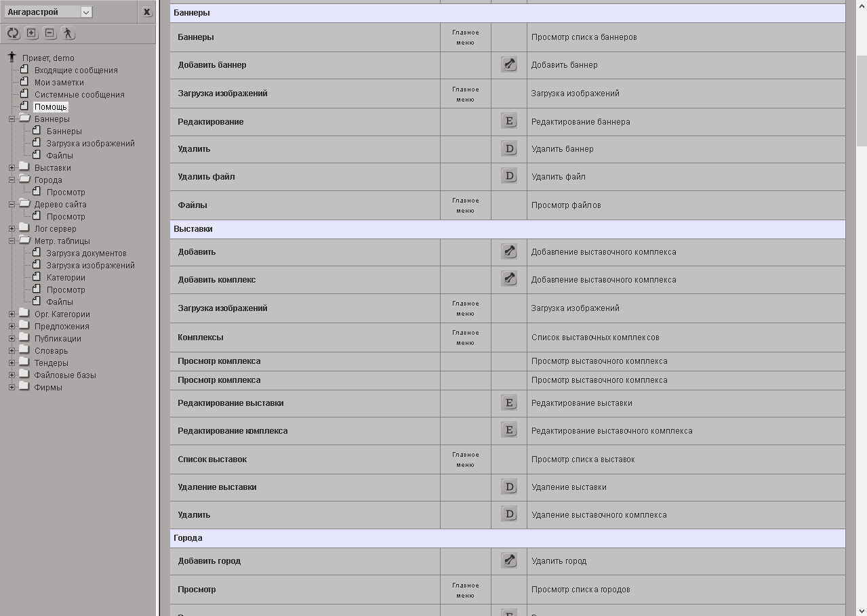Expand the 'Тендеры' tree folder
This screenshot has width=867, height=616.
[12, 363]
